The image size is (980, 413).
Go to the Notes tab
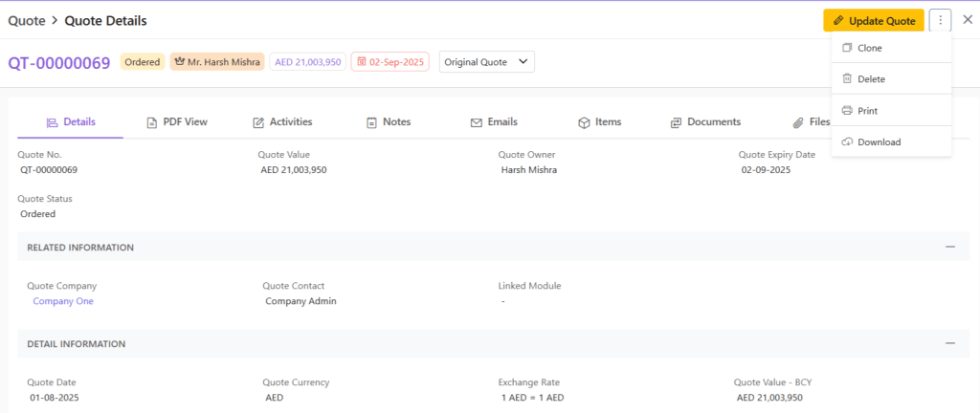coord(389,122)
